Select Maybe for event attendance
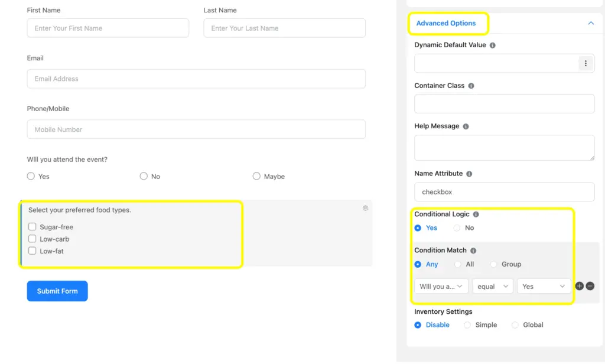The image size is (605, 364). click(x=256, y=175)
